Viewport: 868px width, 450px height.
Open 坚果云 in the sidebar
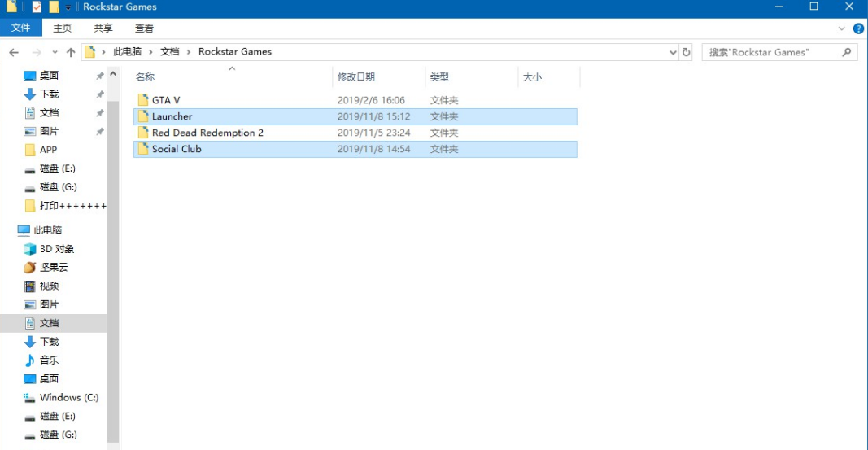[x=54, y=267]
